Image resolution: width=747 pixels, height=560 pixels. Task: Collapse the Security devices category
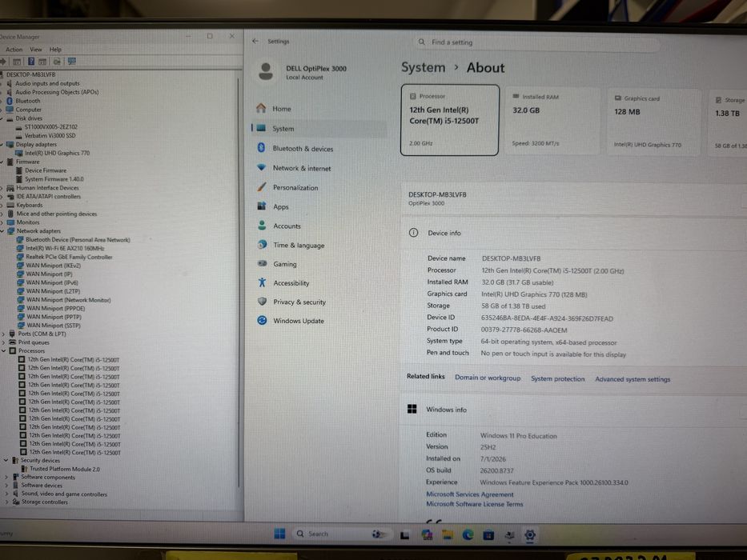tap(6, 461)
